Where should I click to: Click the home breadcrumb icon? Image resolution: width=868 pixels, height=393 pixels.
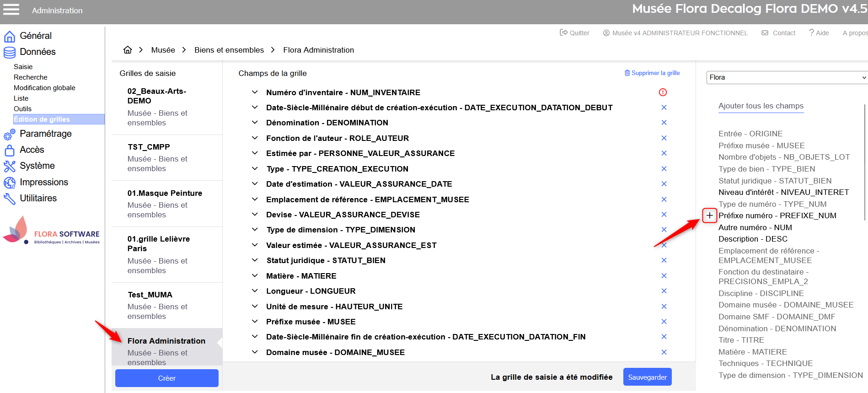click(x=128, y=50)
